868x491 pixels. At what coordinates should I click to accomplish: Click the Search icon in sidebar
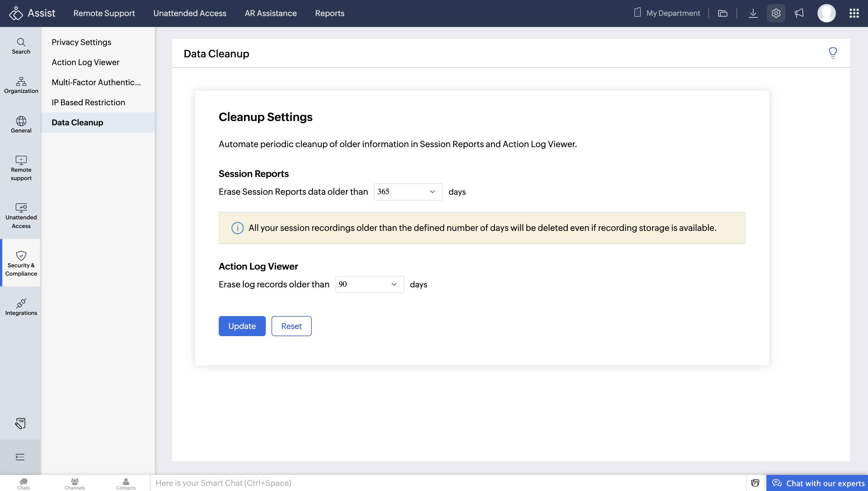click(x=21, y=46)
